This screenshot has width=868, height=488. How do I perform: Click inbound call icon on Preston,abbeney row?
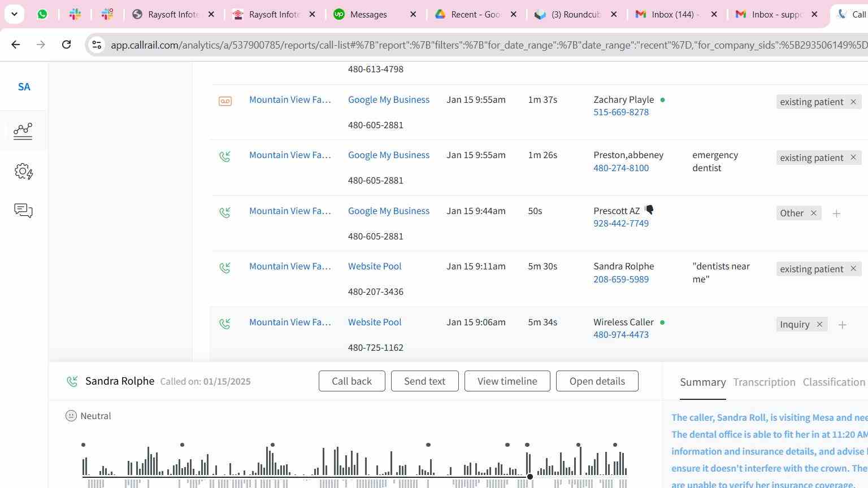point(225,156)
